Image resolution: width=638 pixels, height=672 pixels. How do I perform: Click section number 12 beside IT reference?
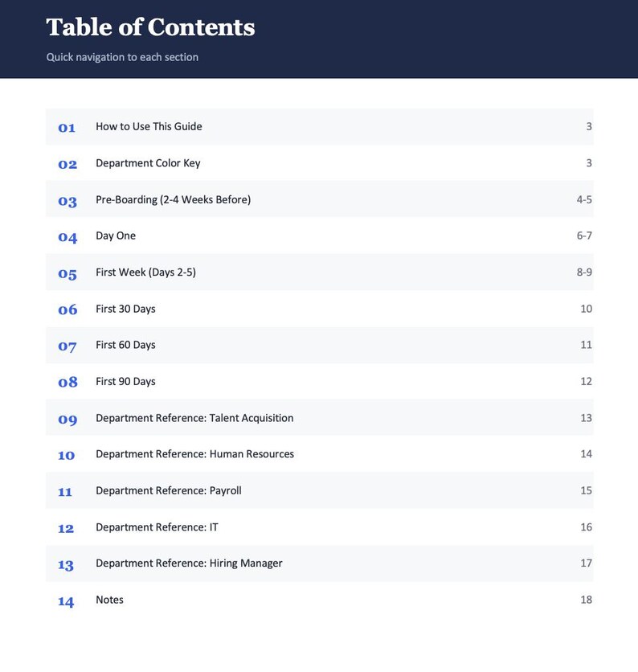66,528
